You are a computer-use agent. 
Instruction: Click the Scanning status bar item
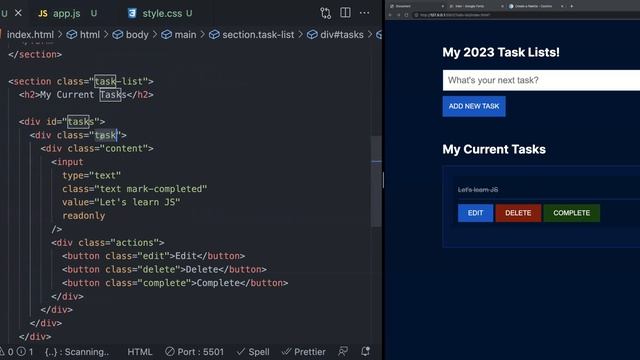click(77, 352)
